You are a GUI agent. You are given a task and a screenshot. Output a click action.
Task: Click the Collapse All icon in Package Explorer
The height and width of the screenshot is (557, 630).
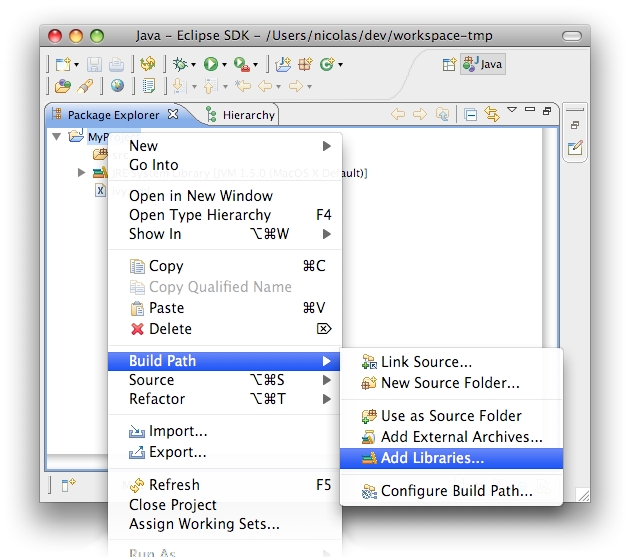point(471,114)
